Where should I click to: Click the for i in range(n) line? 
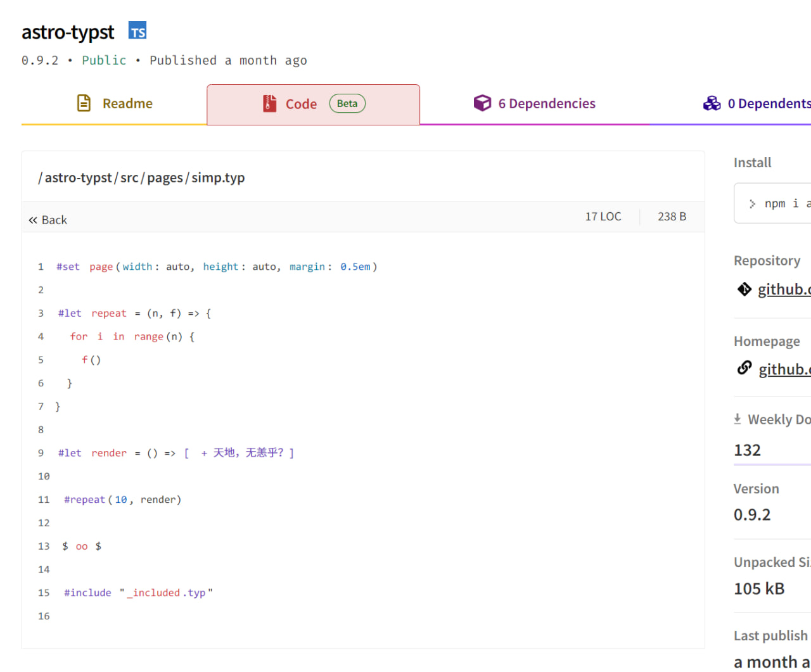tap(132, 336)
